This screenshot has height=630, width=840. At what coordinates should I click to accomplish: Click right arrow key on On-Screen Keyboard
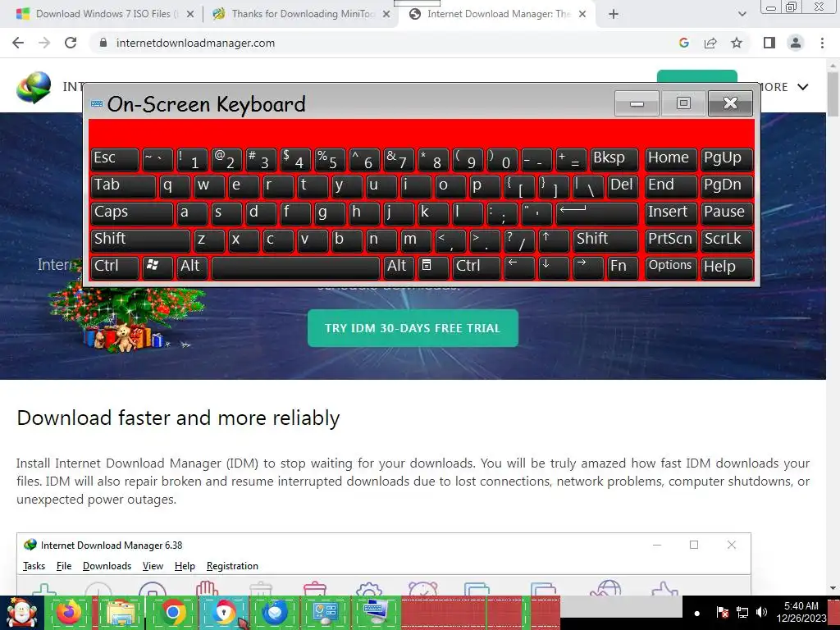tap(588, 267)
